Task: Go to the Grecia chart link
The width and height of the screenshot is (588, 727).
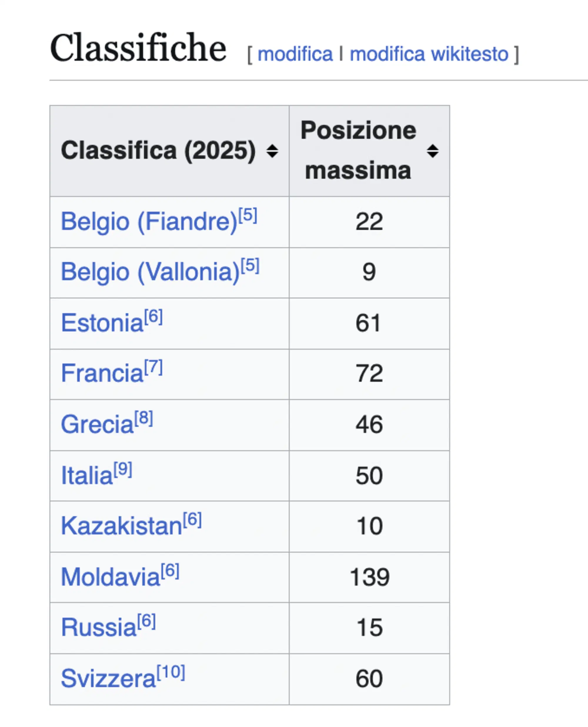Action: 97,424
